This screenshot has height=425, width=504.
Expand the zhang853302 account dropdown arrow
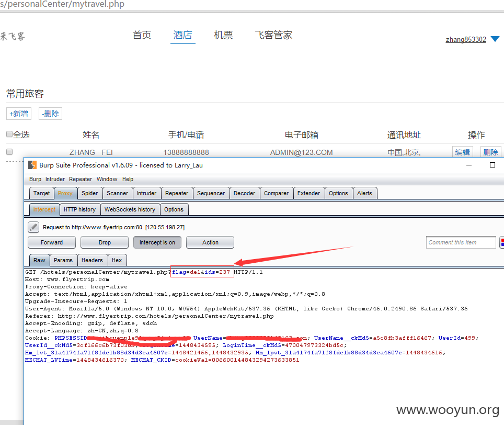495,39
